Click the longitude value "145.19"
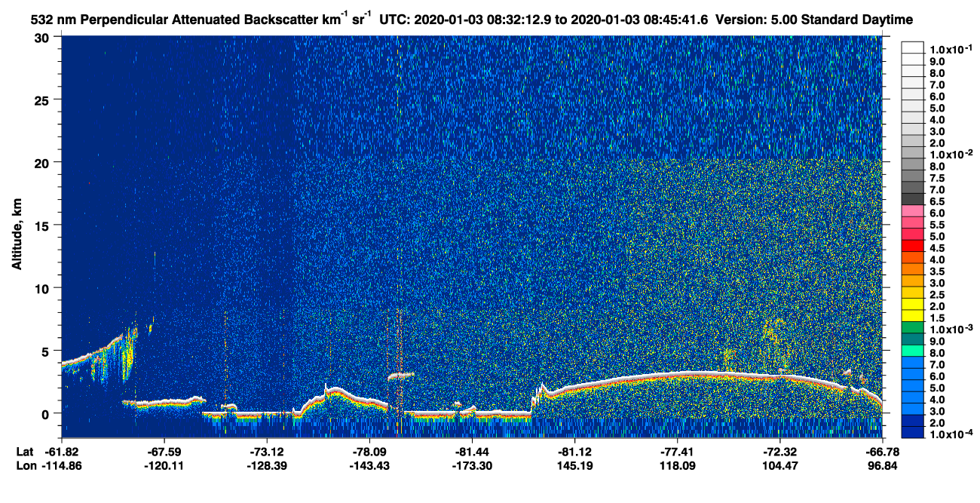 tap(574, 465)
